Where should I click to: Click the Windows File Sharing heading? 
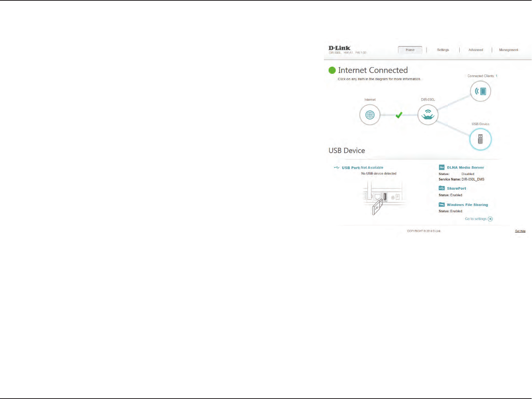tap(467, 205)
